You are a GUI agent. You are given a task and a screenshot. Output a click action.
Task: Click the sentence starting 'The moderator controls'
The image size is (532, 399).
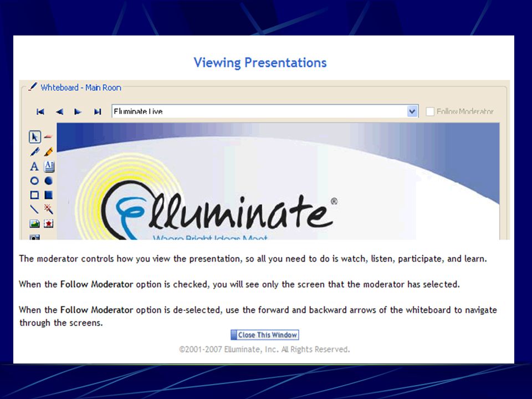point(253,259)
